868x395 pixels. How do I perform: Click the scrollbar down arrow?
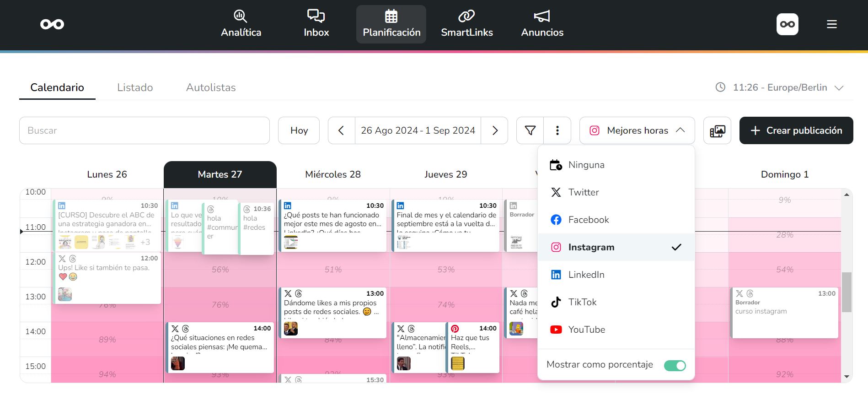[847, 377]
